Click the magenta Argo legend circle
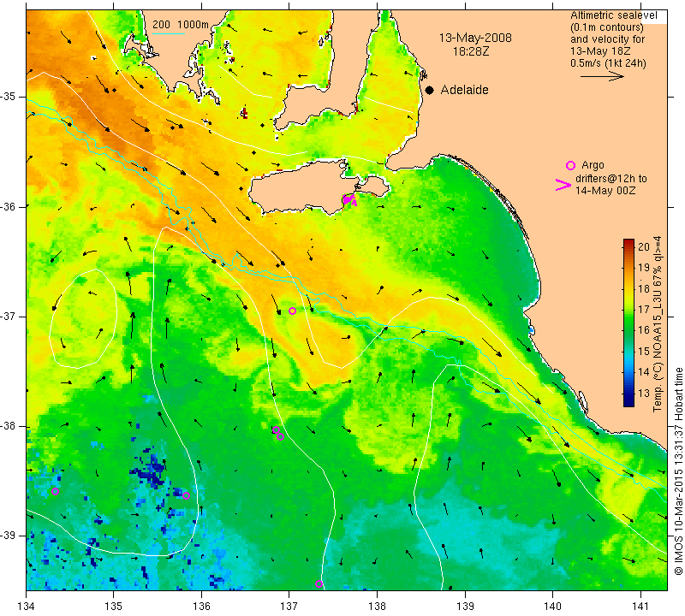Screen dimensions: 685x616 pos(570,165)
